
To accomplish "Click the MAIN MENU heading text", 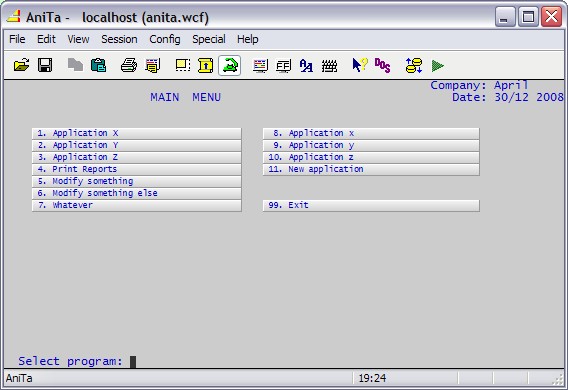I will 185,97.
